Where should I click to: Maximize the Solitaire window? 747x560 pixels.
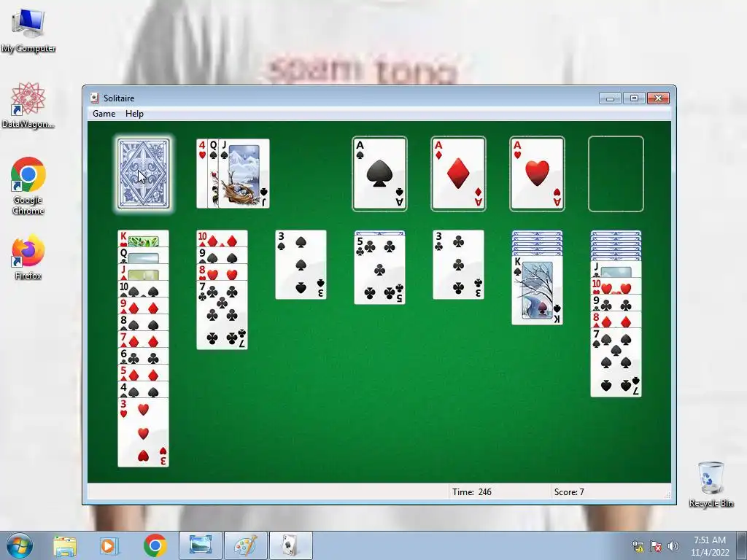pos(634,98)
